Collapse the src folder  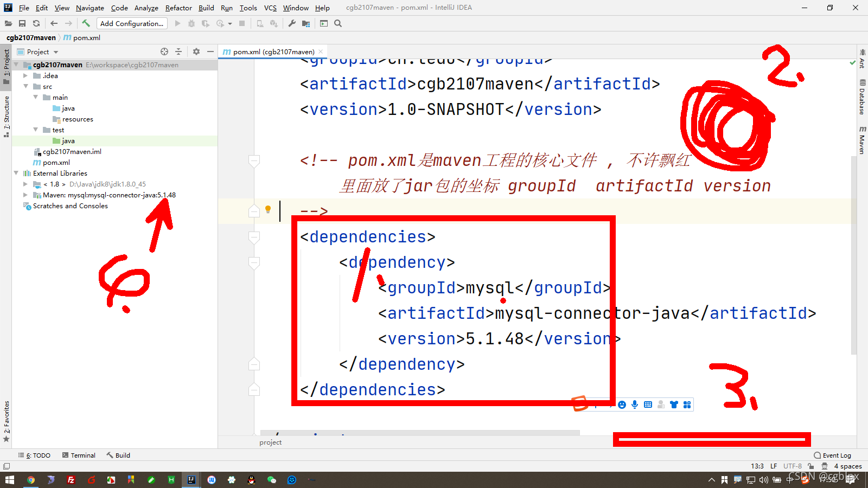25,86
